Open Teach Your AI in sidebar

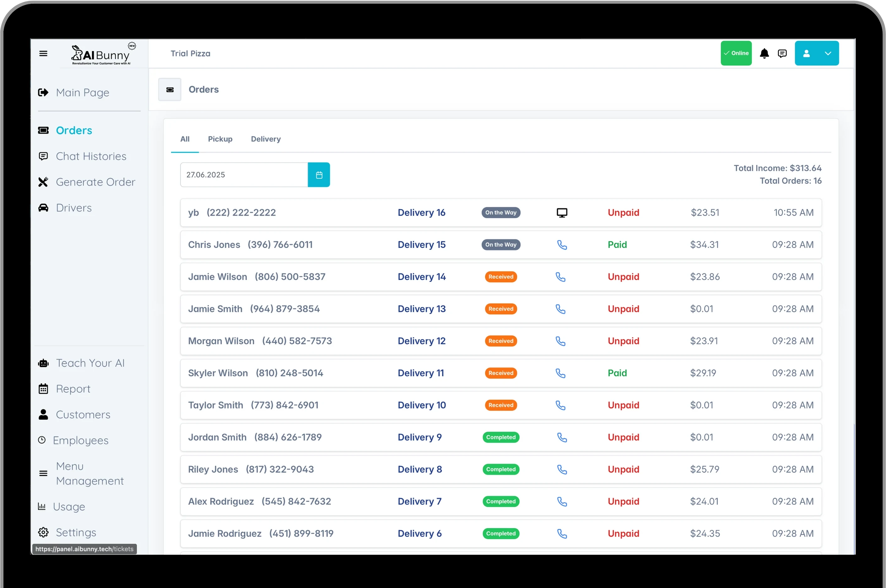pyautogui.click(x=90, y=363)
